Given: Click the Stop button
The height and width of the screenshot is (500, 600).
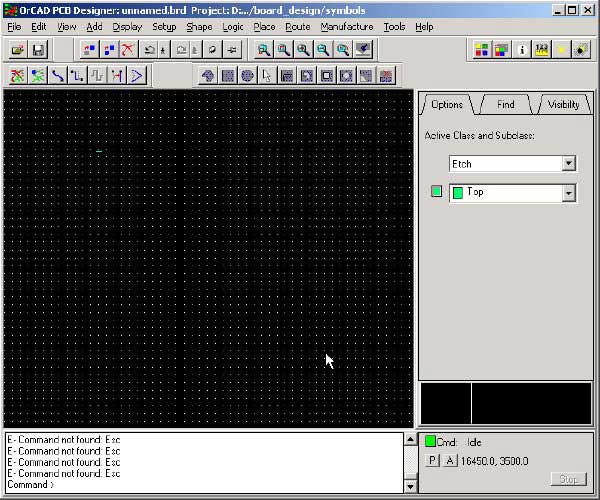Looking at the screenshot, I should tap(568, 480).
